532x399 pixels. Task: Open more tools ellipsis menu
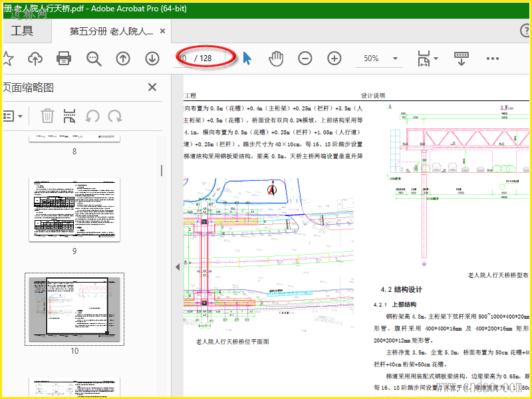click(493, 59)
